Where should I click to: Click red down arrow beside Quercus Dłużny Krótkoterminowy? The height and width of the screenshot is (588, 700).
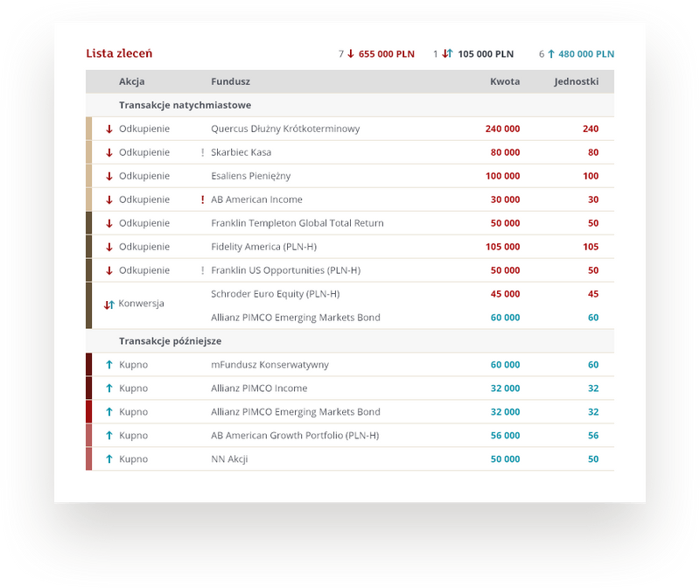pos(109,129)
